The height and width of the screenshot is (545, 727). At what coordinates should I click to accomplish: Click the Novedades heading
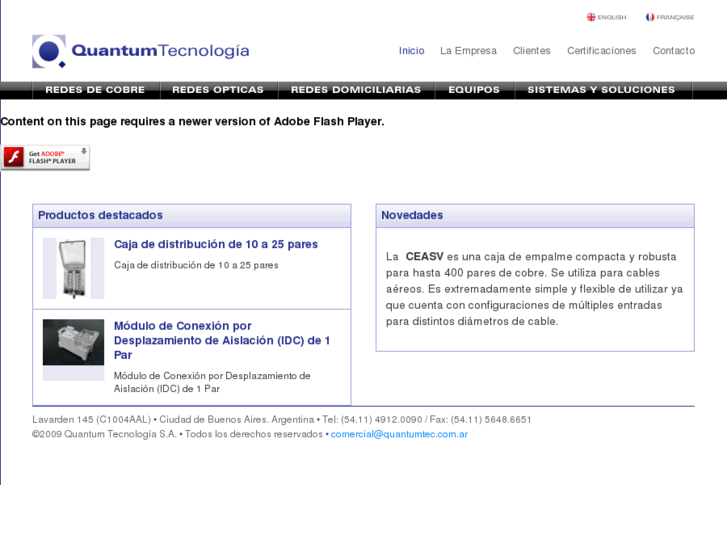tap(412, 215)
